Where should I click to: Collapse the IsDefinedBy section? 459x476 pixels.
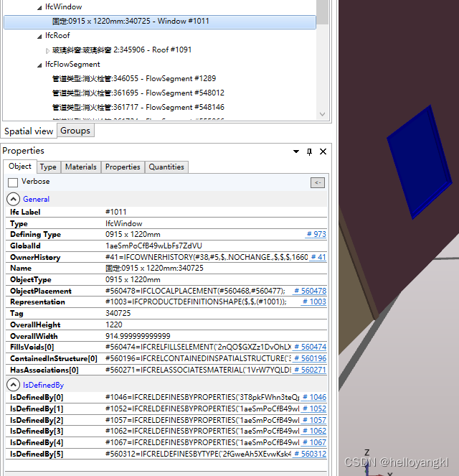14,385
